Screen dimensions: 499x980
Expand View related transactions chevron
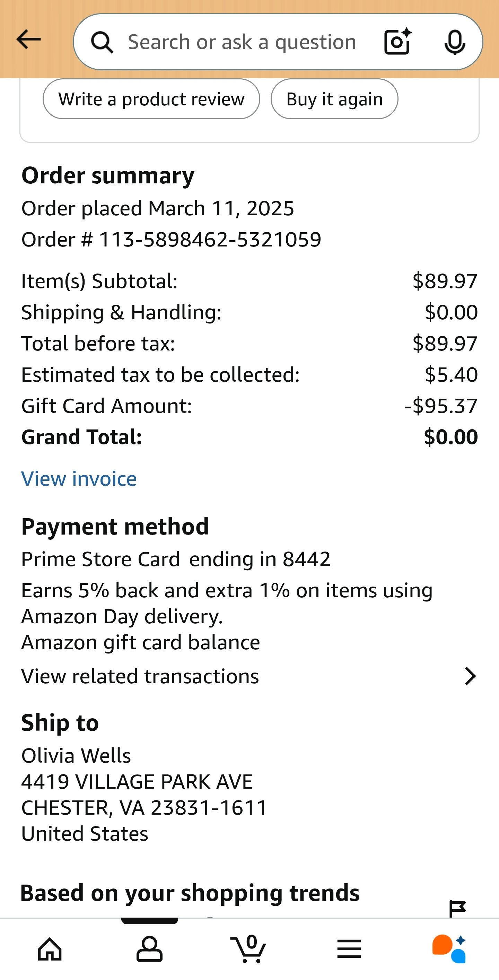tap(471, 676)
